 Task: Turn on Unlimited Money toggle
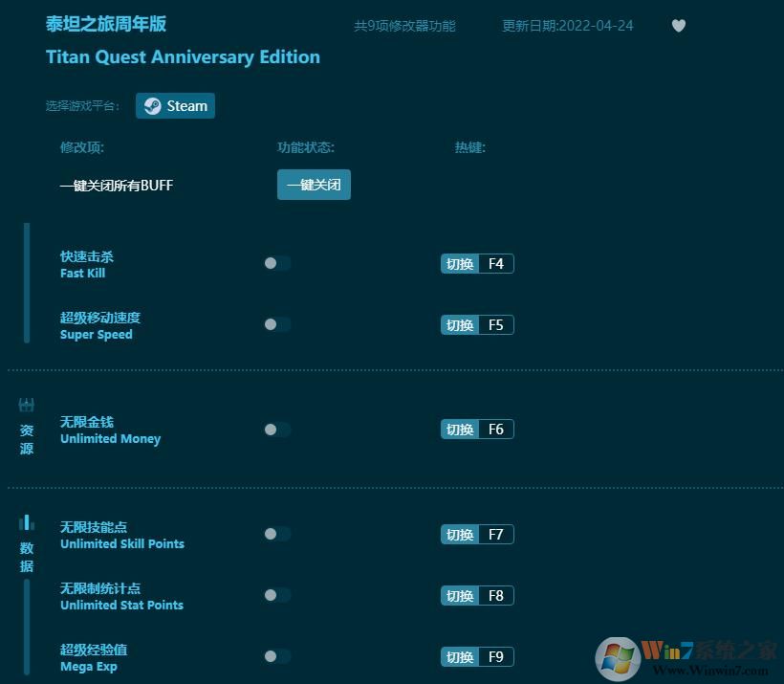pyautogui.click(x=277, y=430)
